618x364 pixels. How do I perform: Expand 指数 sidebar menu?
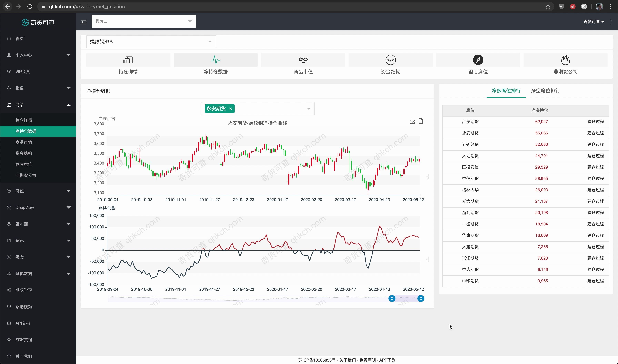coord(38,88)
